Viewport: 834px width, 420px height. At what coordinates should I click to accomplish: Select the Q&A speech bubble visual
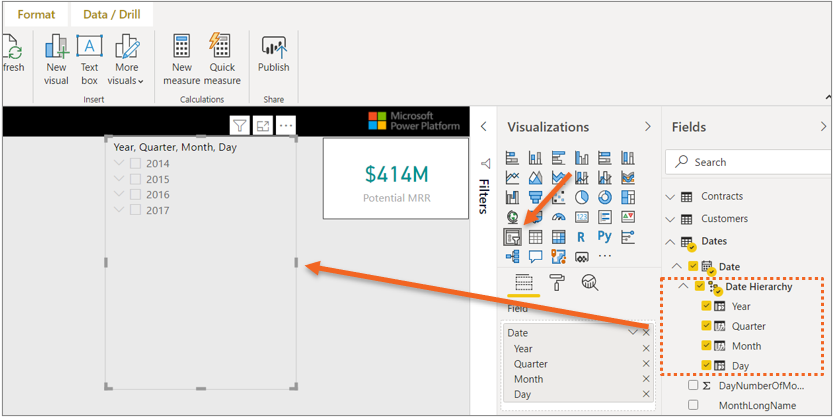pos(535,256)
